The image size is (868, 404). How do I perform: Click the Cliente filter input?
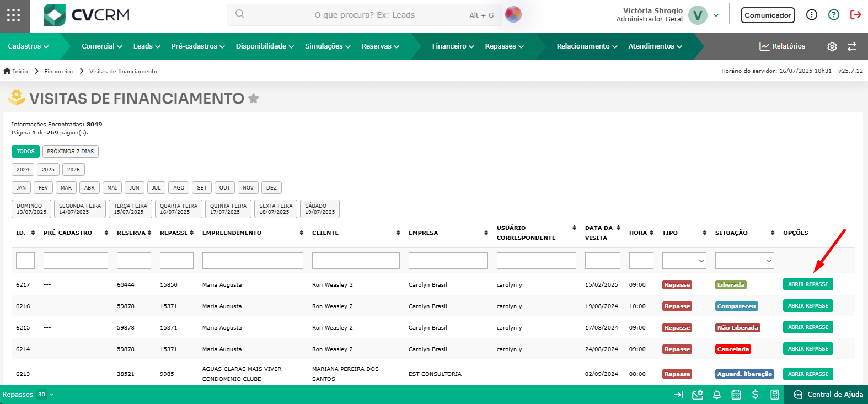pos(356,261)
